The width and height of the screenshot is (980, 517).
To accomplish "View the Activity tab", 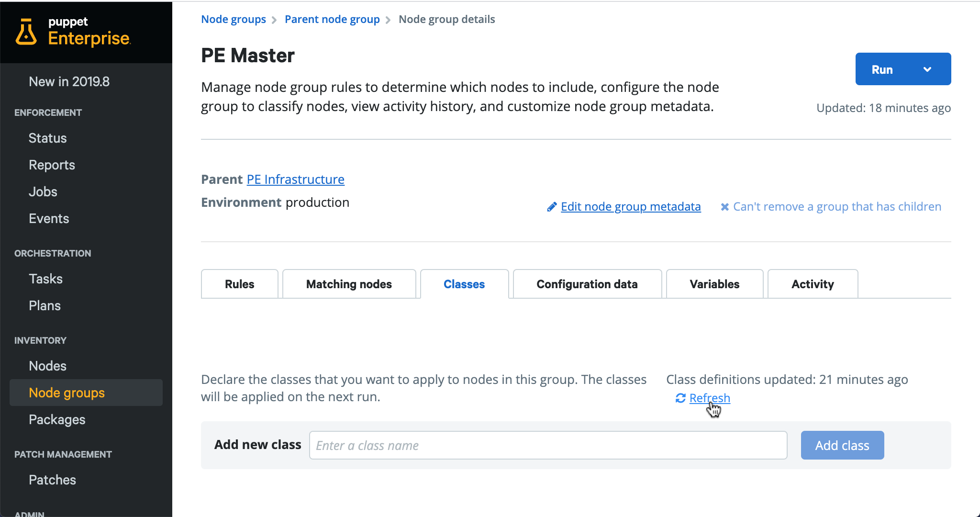I will point(813,284).
